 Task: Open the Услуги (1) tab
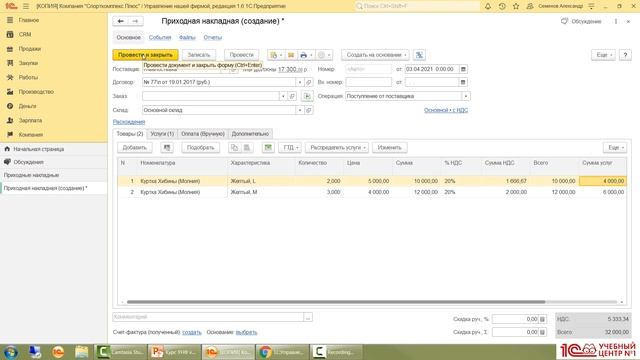click(x=162, y=133)
